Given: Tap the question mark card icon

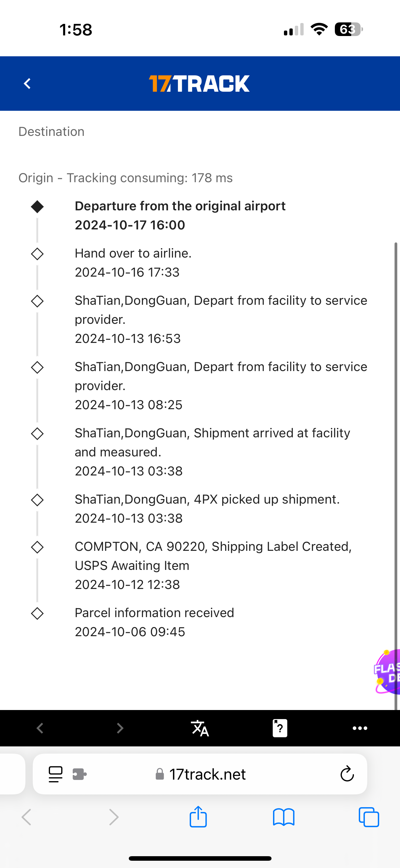Looking at the screenshot, I should 280,728.
